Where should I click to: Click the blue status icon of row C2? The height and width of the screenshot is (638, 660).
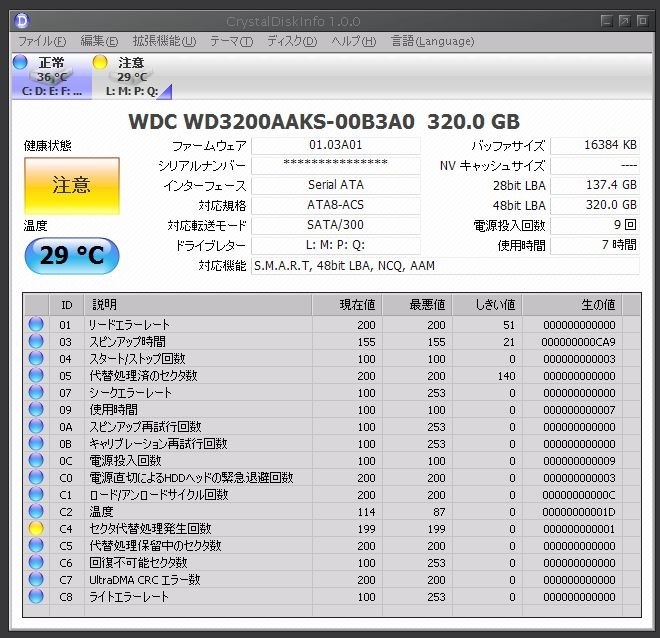(x=36, y=511)
